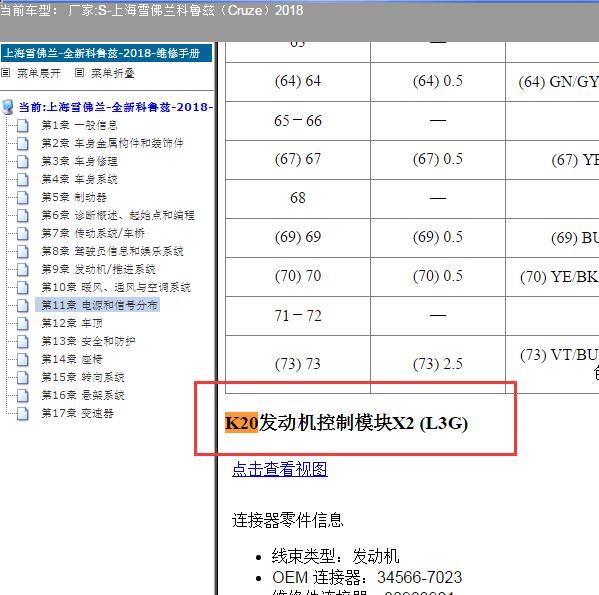Click the page icon beside 第10章 暖风、通风与空调系统

[23, 287]
